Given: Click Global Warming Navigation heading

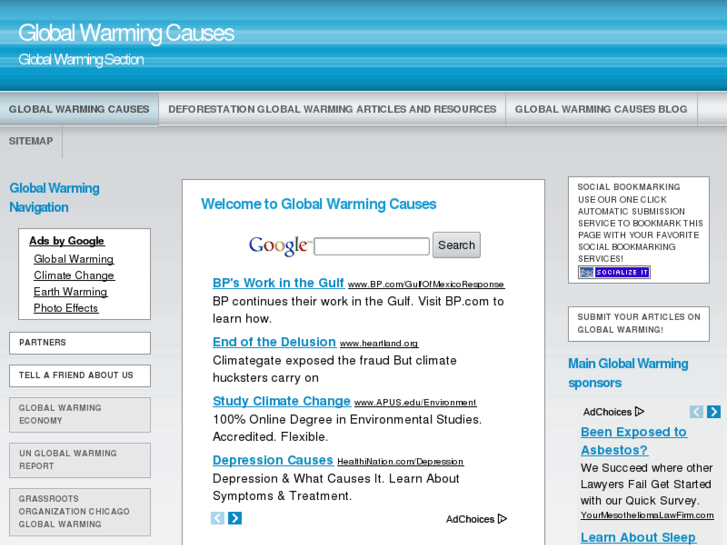Looking at the screenshot, I should 54,198.
